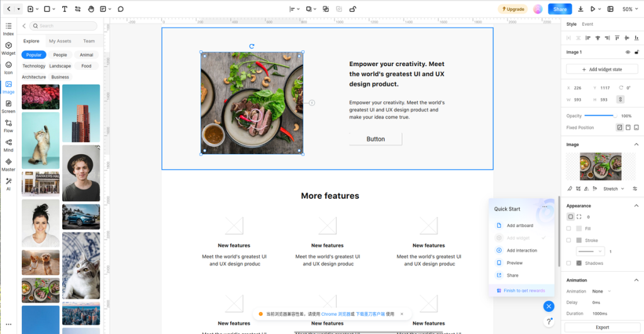Collapse the Animation section
Screen dimensions: 644x334
[636, 280]
